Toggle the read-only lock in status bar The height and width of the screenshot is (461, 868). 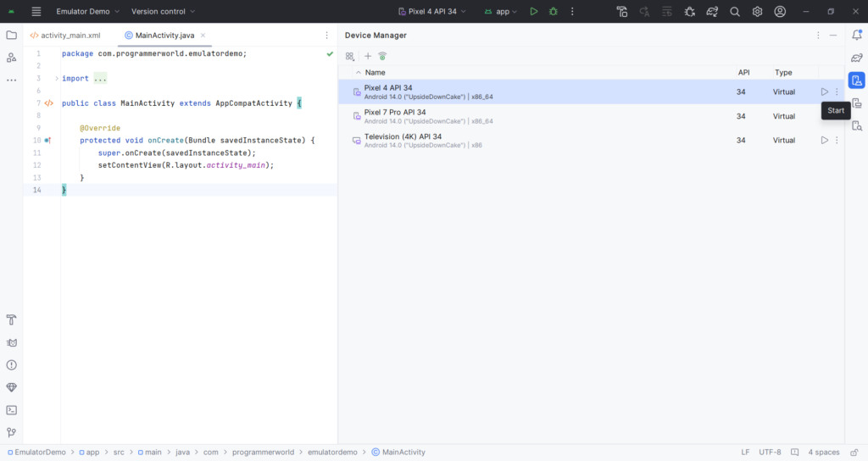[x=854, y=453]
